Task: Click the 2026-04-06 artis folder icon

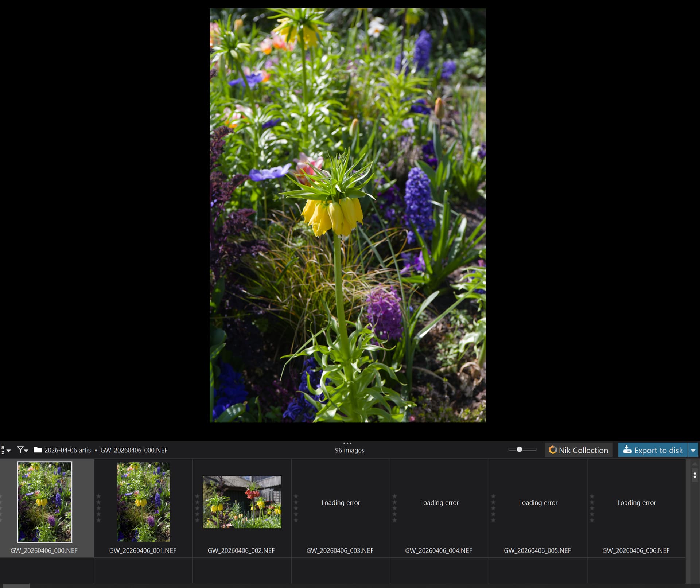Action: (38, 450)
